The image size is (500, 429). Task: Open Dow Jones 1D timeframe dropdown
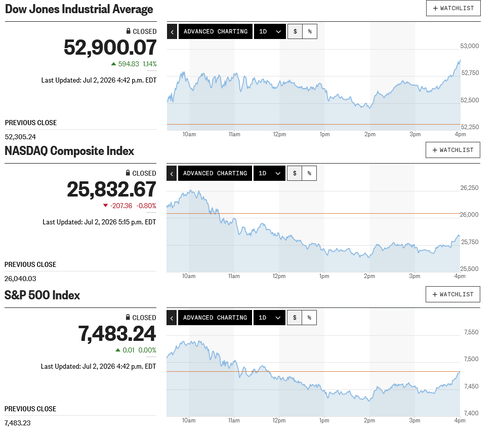tap(270, 32)
